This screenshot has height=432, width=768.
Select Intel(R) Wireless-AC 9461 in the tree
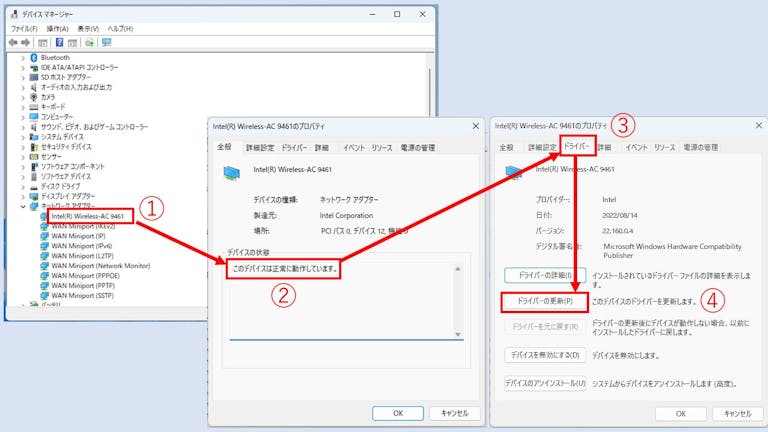[88, 216]
